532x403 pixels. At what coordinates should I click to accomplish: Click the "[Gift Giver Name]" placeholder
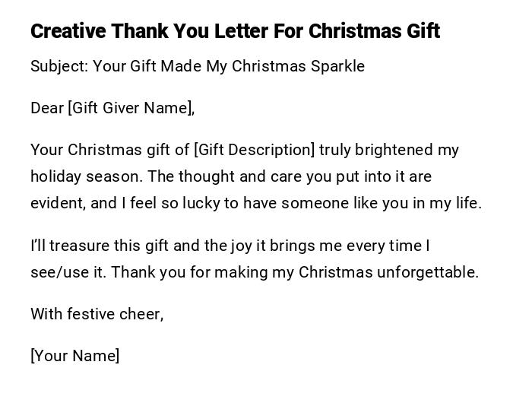[131, 108]
